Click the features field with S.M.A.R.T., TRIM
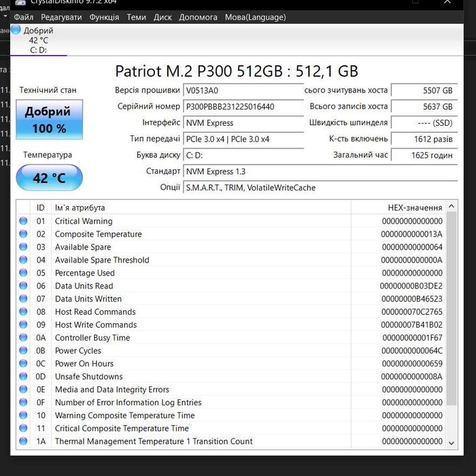476x476 pixels. coord(320,188)
